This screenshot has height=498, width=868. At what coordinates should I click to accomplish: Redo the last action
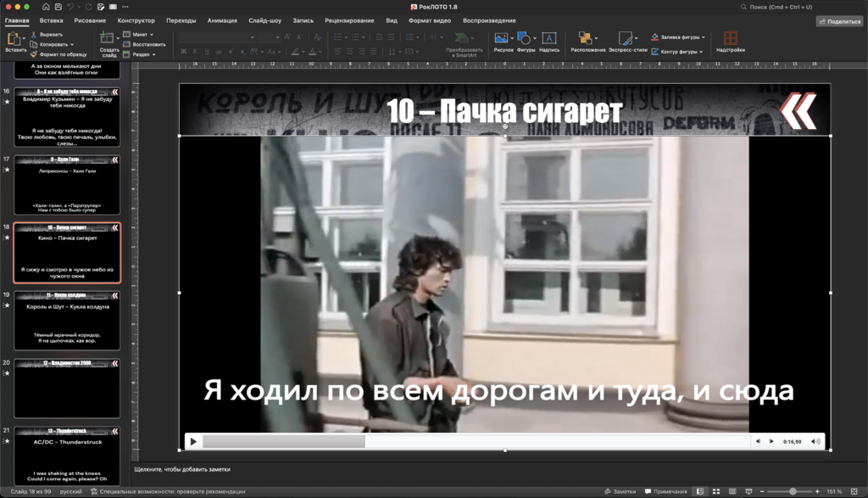[88, 7]
